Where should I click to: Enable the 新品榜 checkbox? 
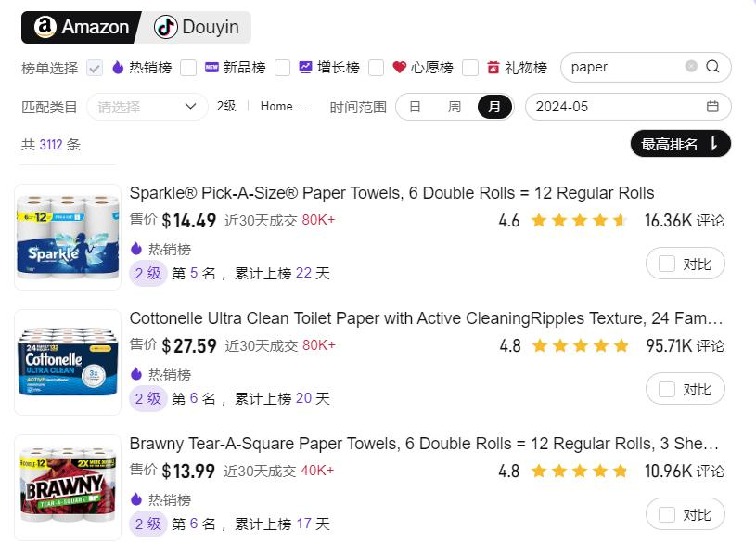(x=188, y=68)
